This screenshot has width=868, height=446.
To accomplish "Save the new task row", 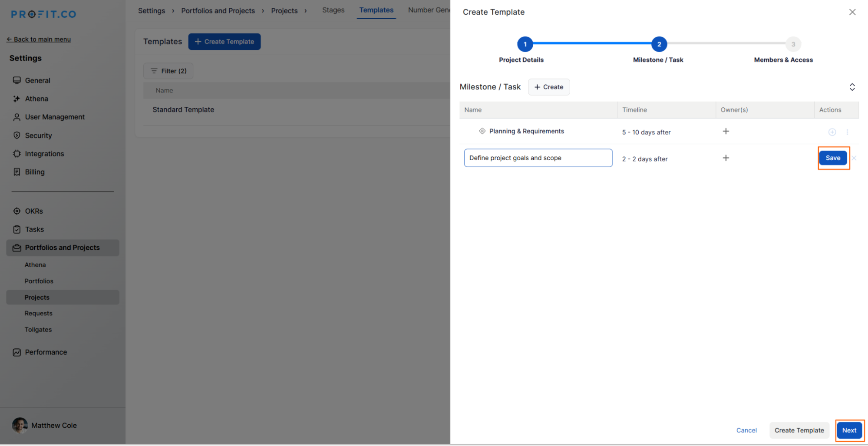I will click(x=833, y=158).
